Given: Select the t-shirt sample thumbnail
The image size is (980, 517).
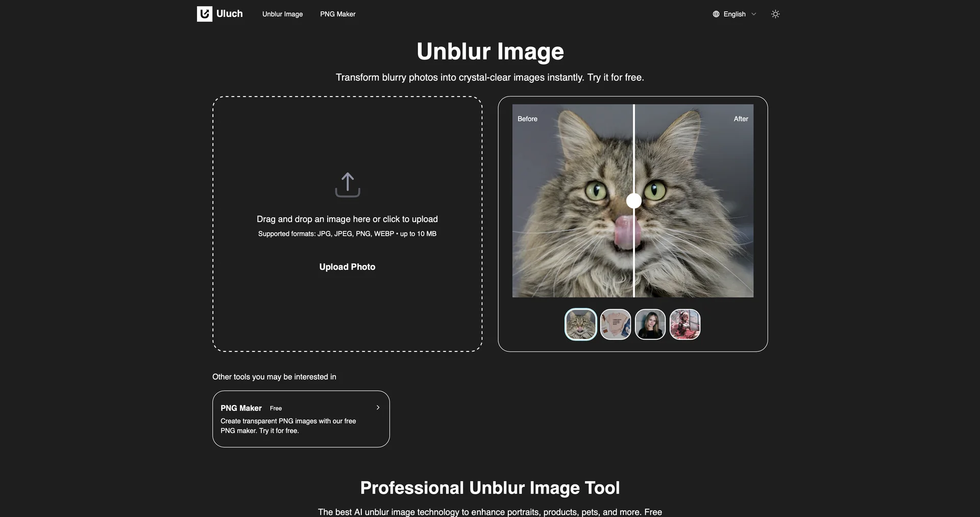Looking at the screenshot, I should coord(616,324).
